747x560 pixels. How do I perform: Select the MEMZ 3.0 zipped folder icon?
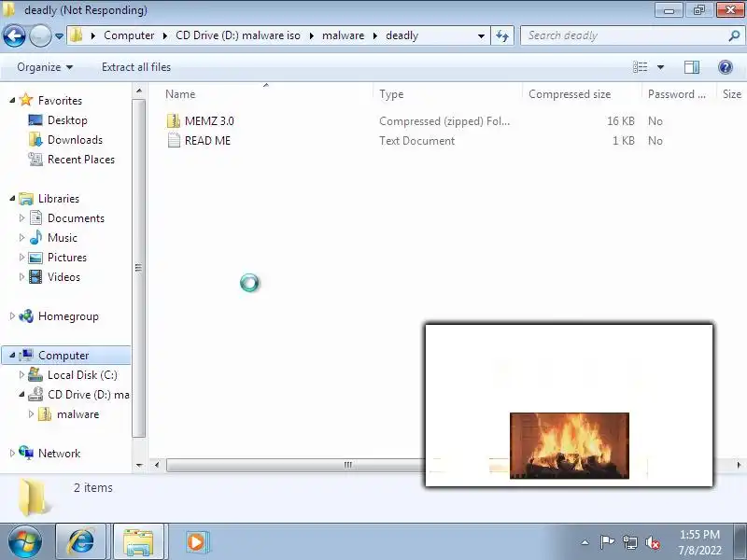click(x=174, y=121)
